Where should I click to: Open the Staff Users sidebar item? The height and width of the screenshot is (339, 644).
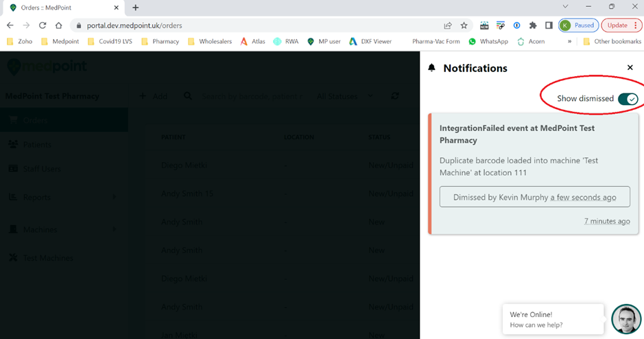(64, 169)
